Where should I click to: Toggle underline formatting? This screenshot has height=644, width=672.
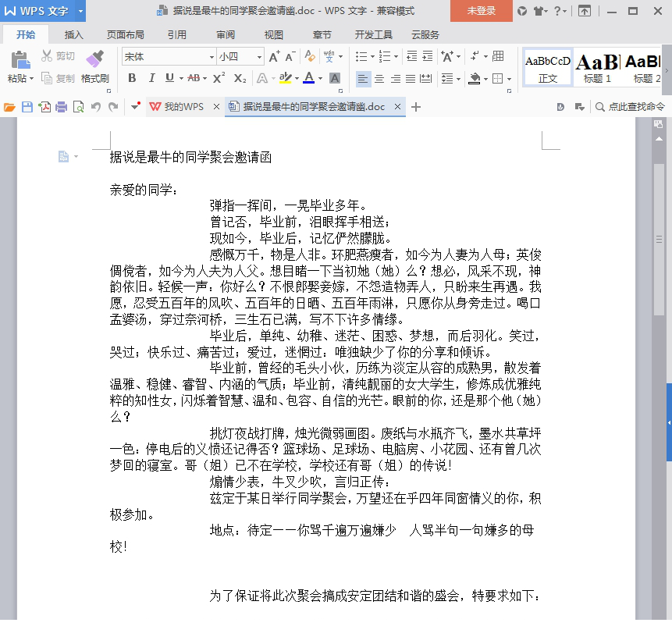coord(169,78)
